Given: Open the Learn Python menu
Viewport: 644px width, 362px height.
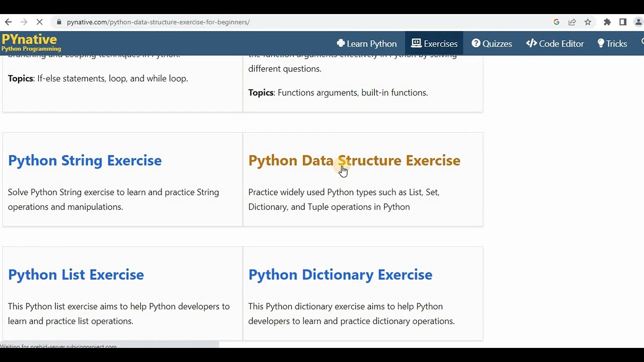Looking at the screenshot, I should coord(367,44).
